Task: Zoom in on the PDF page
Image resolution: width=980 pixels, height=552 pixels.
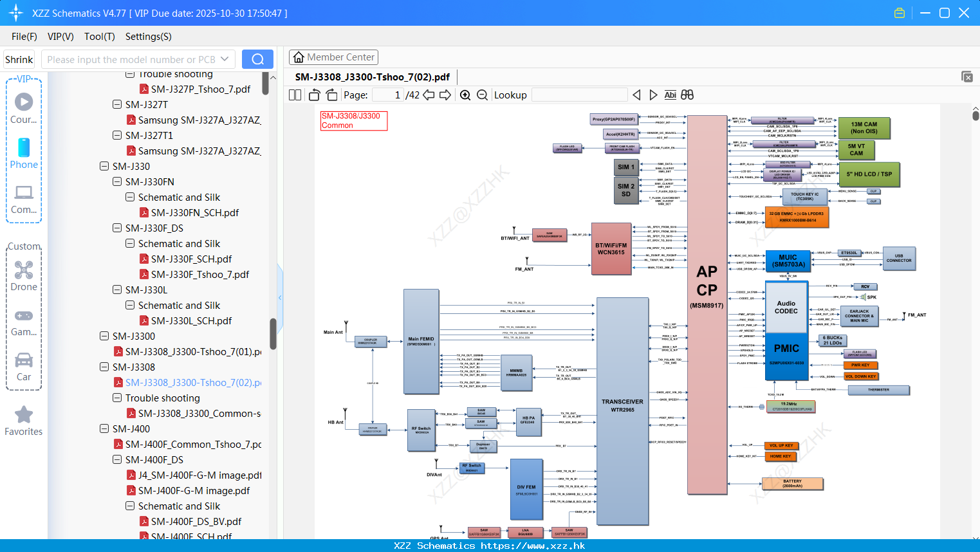Action: point(465,95)
